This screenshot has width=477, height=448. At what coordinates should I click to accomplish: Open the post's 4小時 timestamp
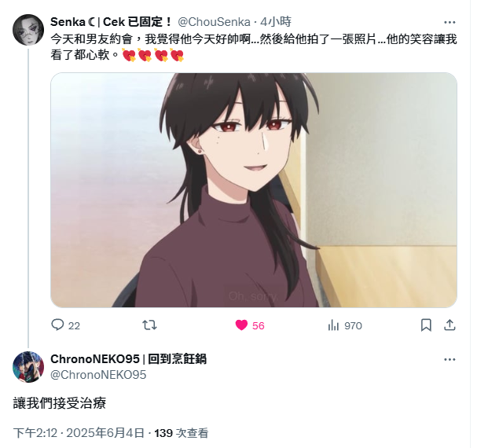pos(277,22)
